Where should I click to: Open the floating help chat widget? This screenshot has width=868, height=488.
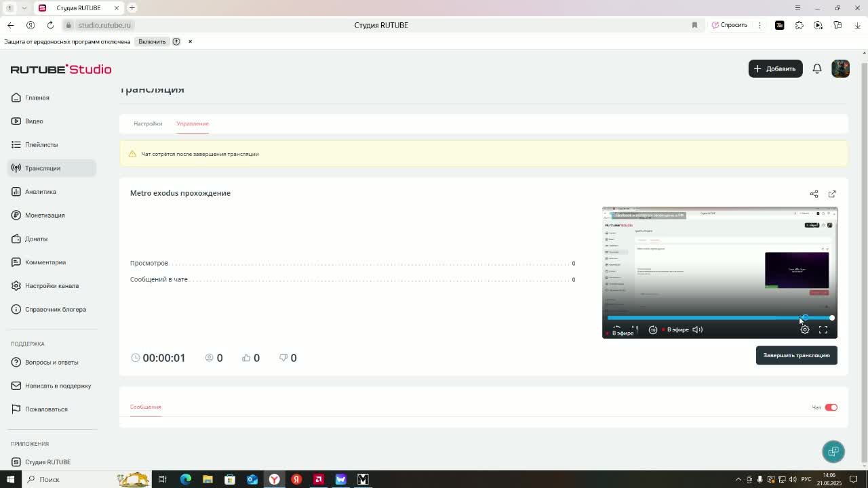click(x=833, y=451)
